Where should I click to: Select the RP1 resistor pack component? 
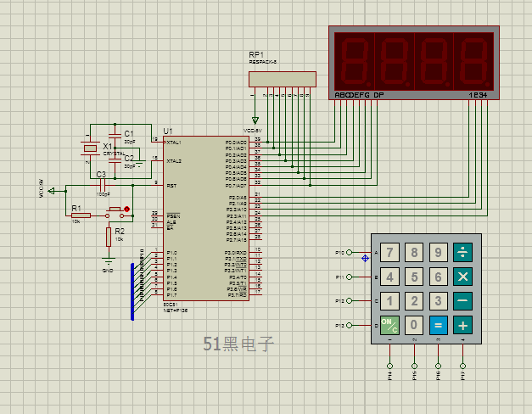point(283,80)
